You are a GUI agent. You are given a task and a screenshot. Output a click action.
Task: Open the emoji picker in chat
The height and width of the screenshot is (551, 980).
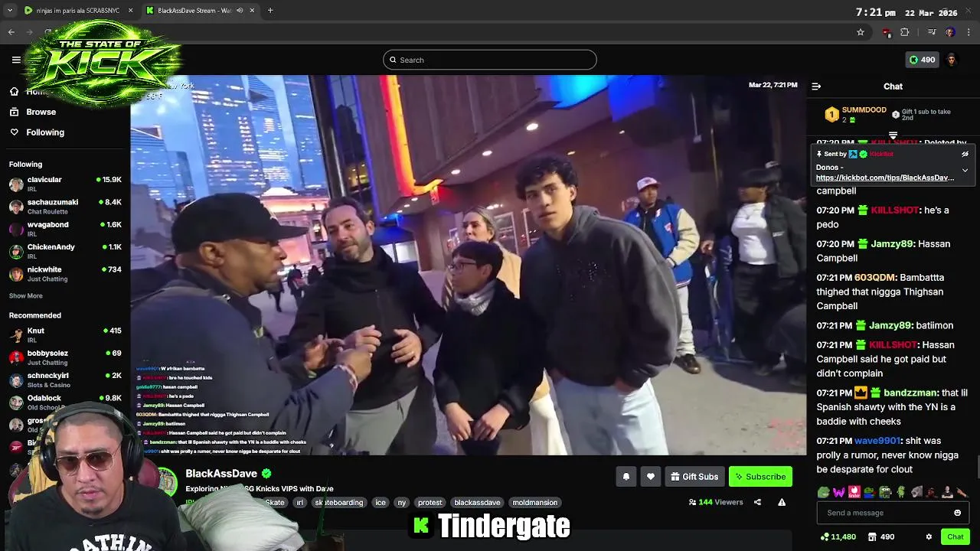[x=957, y=513]
